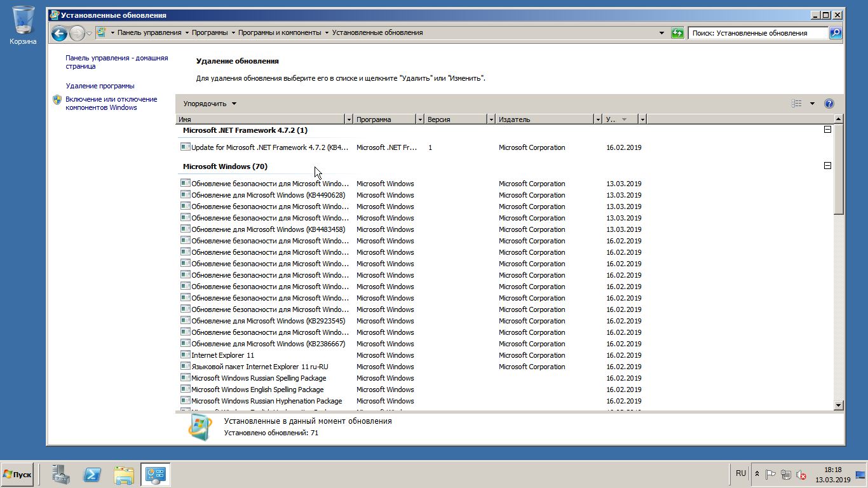This screenshot has width=868, height=488.
Task: Select the Microsoft Windows (70) group header
Action: pyautogui.click(x=225, y=166)
